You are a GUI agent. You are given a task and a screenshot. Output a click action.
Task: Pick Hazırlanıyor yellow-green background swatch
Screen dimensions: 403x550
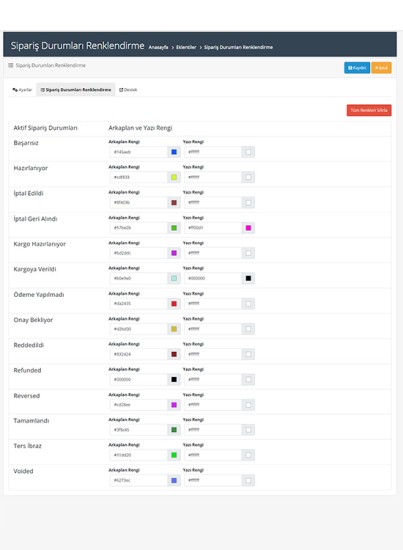click(174, 177)
